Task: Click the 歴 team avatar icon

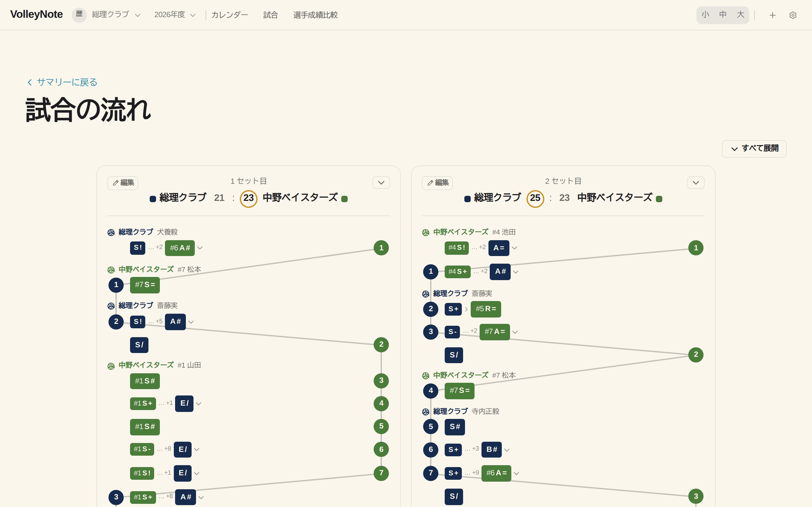Action: click(79, 15)
